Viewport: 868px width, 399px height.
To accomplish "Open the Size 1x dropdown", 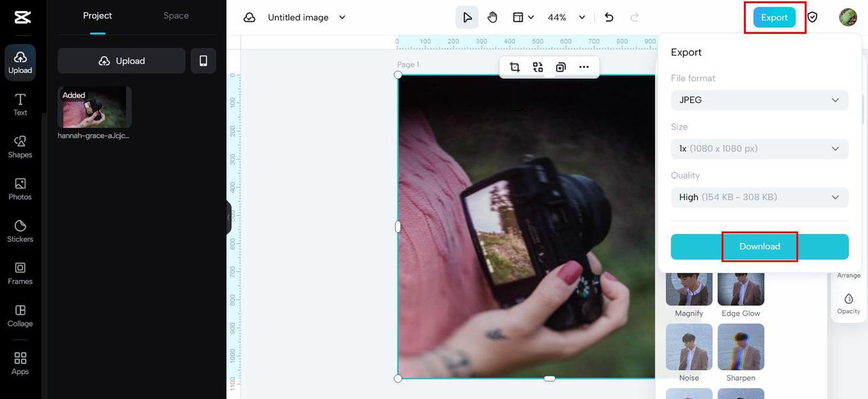I will coord(759,149).
